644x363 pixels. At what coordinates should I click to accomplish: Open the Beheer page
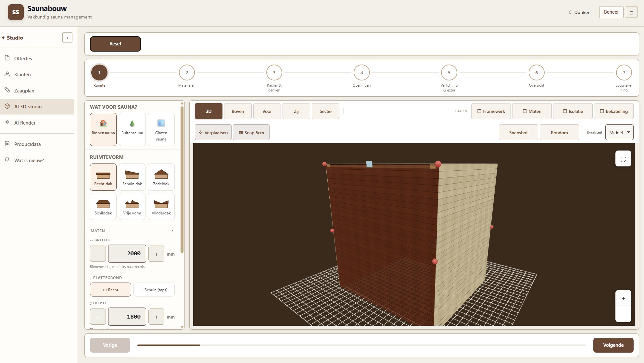click(611, 12)
